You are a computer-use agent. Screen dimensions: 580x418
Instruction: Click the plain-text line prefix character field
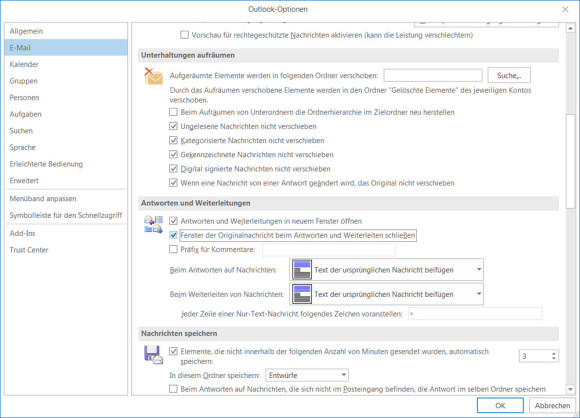click(475, 314)
